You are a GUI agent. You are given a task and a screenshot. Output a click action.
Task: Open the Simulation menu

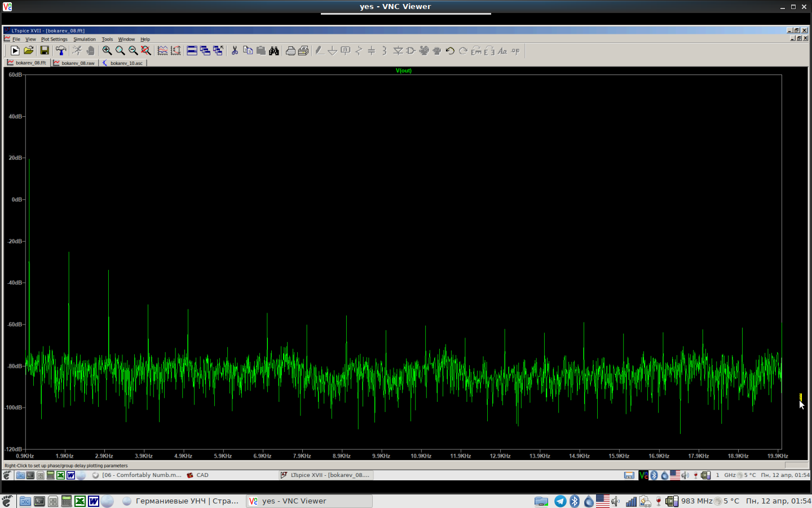point(85,40)
